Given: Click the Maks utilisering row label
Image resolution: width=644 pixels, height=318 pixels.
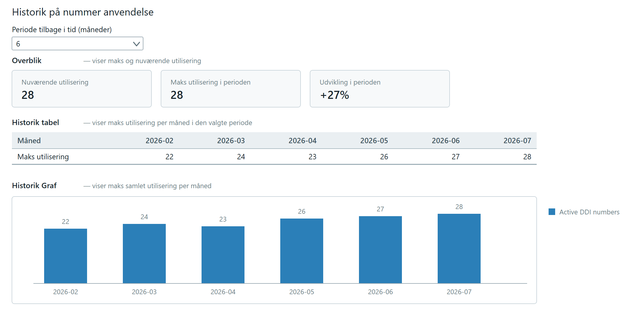Looking at the screenshot, I should point(43,157).
